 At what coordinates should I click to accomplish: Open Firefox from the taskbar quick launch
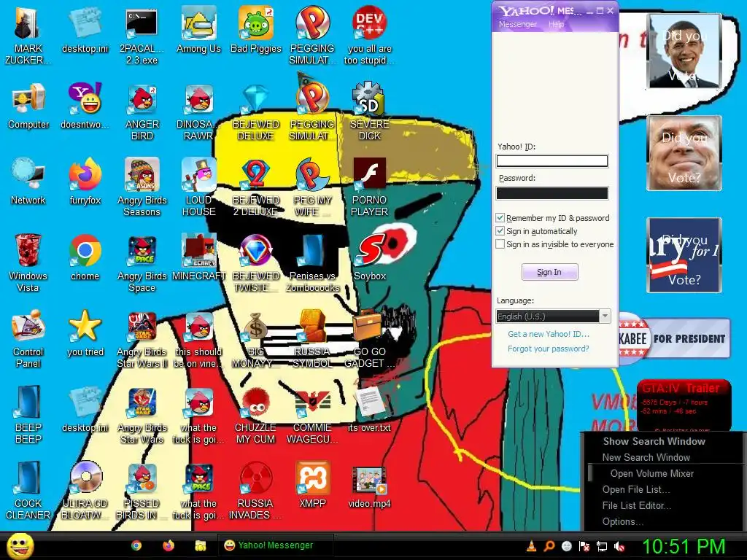(x=169, y=545)
